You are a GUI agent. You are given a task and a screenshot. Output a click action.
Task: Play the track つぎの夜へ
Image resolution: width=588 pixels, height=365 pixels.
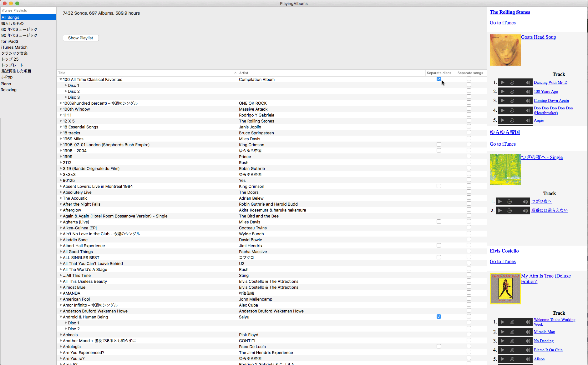point(500,202)
